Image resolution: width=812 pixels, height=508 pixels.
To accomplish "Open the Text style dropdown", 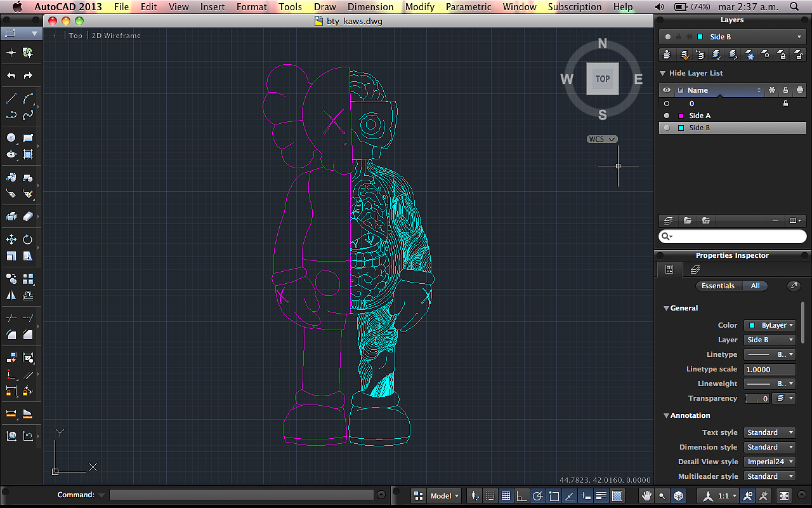I will 769,432.
